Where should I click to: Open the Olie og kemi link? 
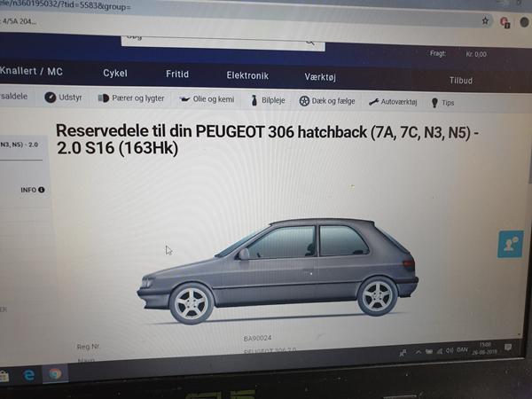pyautogui.click(x=214, y=99)
